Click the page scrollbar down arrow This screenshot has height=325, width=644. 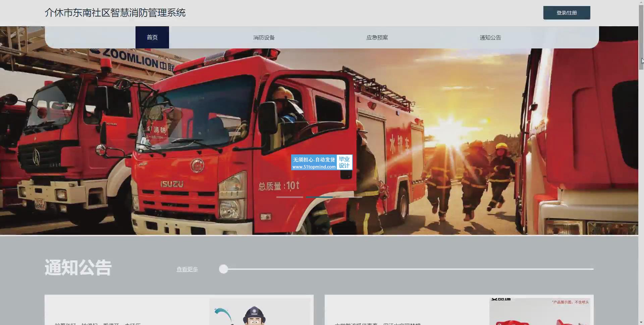[x=641, y=322]
